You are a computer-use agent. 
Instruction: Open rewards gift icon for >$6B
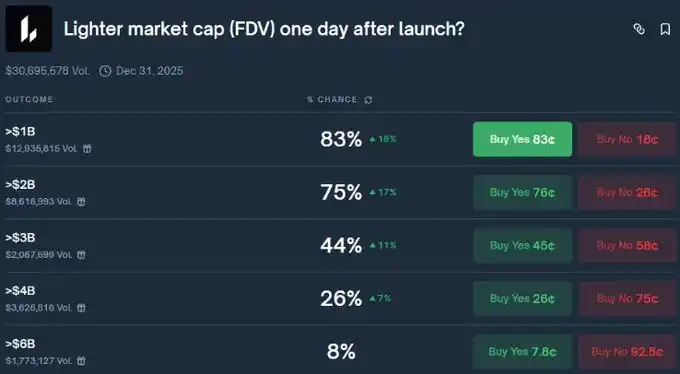pos(81,361)
